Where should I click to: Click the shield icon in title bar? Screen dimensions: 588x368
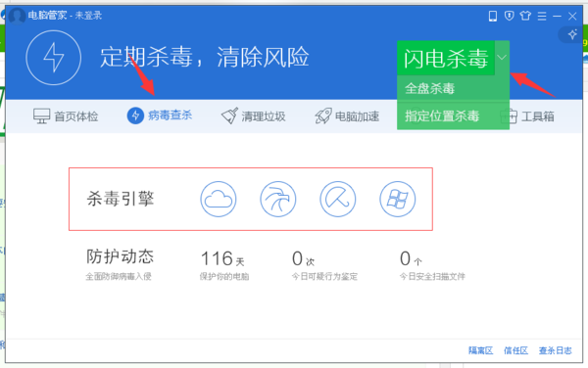[509, 16]
